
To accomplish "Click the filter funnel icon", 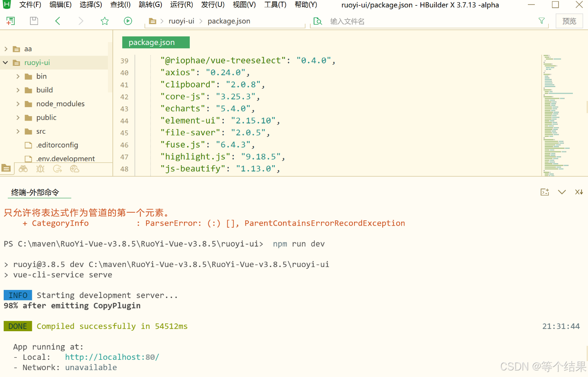I will (542, 21).
